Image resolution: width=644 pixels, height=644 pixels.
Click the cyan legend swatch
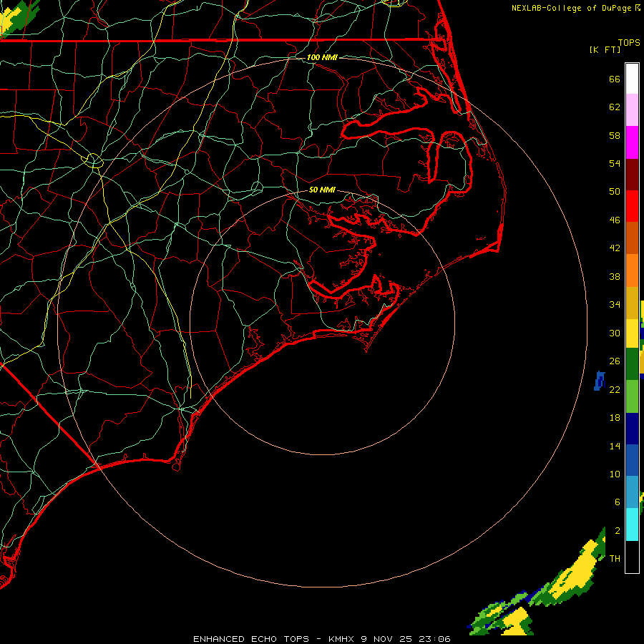pos(632,525)
